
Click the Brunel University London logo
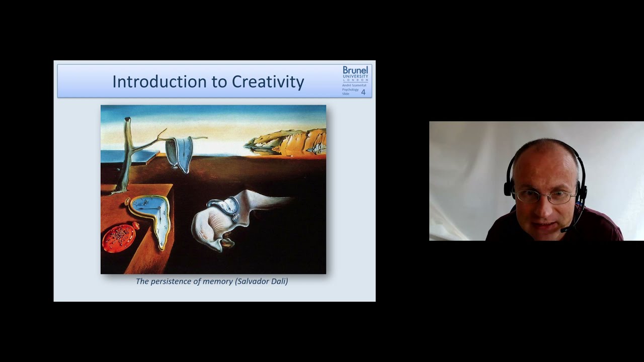(x=355, y=73)
